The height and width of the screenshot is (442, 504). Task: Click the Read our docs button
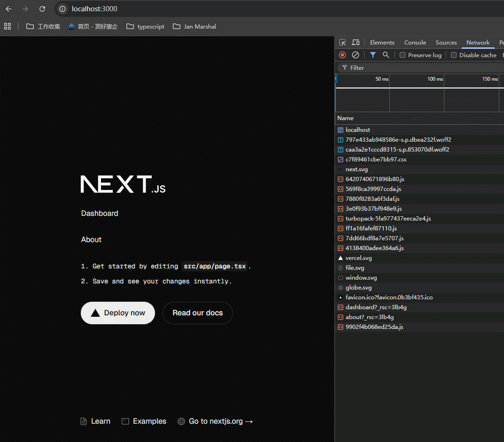pos(197,313)
